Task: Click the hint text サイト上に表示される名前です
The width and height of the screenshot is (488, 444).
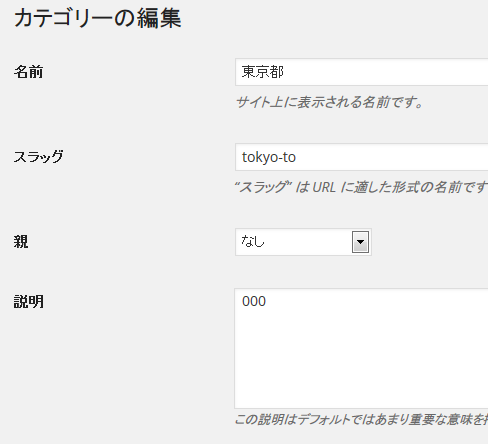Action: click(x=329, y=102)
